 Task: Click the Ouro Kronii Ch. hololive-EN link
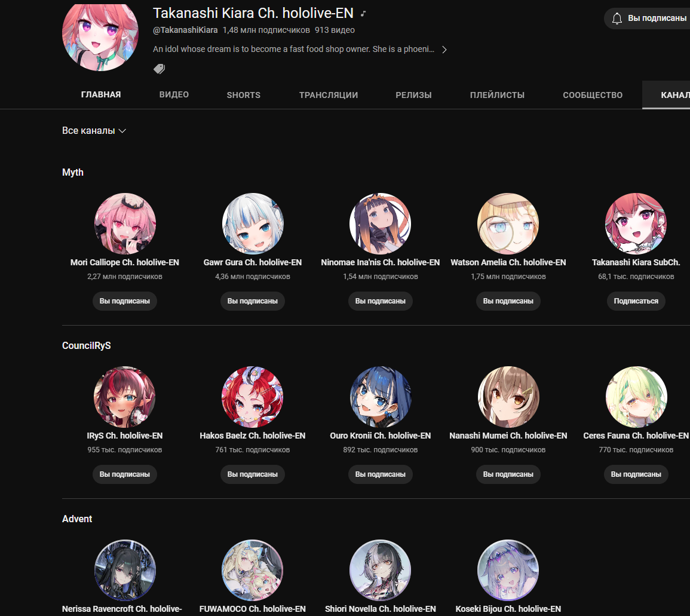point(380,436)
